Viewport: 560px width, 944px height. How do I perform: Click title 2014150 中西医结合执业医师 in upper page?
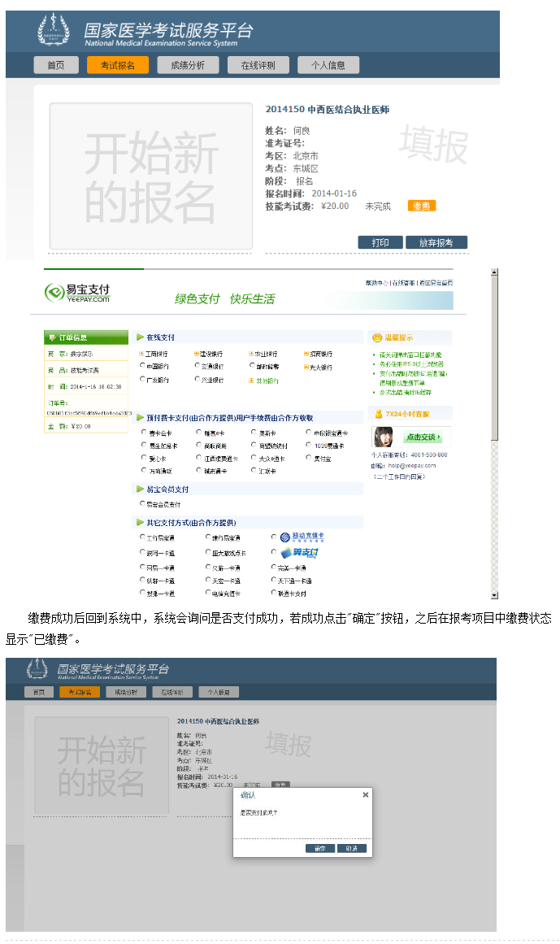point(328,110)
